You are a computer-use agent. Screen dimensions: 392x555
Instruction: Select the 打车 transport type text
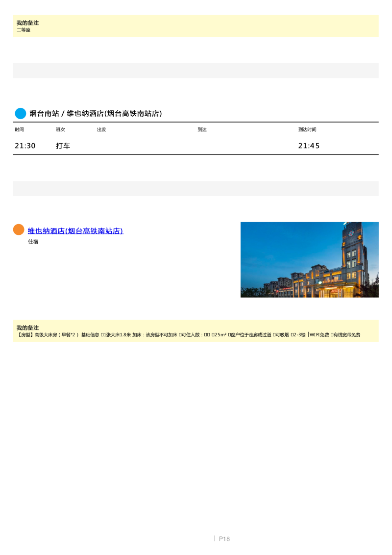tap(63, 146)
